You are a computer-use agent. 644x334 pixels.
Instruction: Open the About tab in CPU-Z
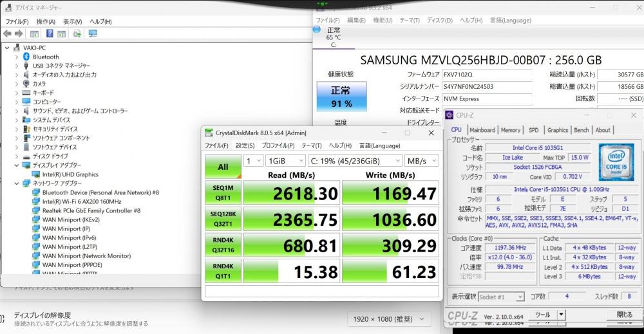603,129
